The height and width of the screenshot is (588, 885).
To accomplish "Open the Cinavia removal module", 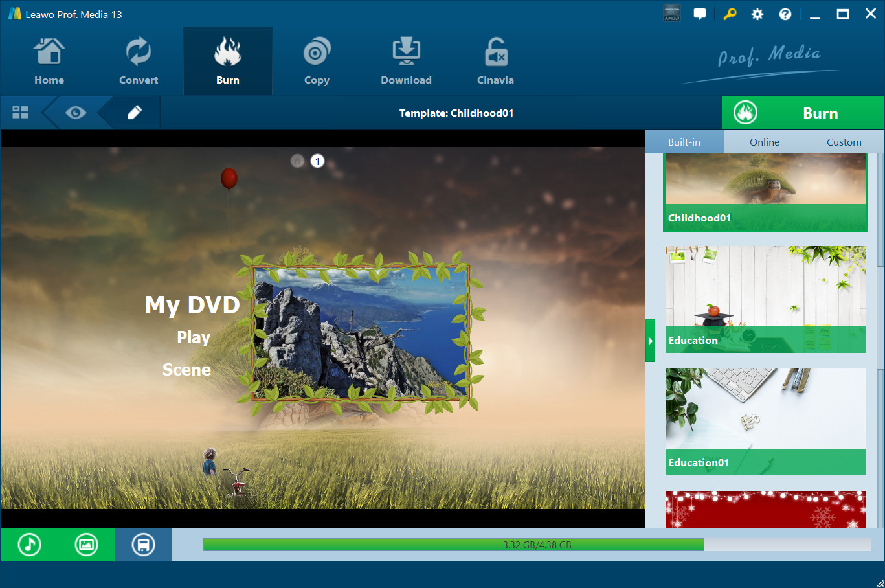I will tap(495, 62).
